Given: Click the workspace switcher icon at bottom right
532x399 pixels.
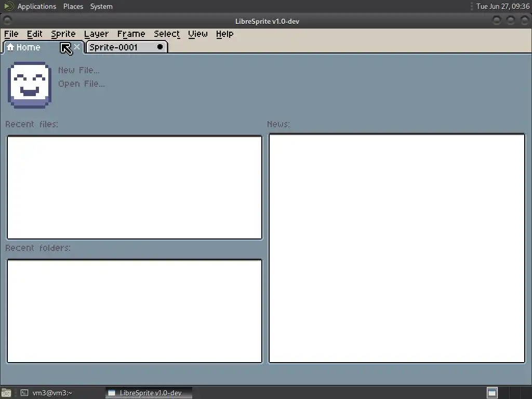Looking at the screenshot, I should click(x=492, y=393).
